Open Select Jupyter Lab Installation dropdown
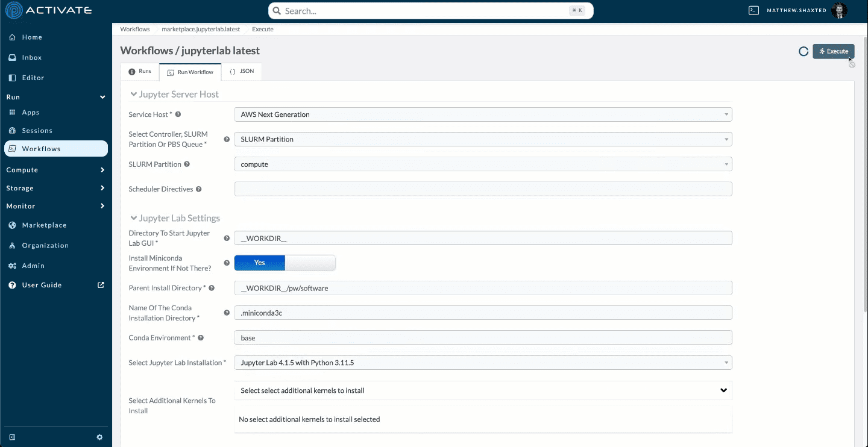Screen dimensions: 868x447 point(483,363)
